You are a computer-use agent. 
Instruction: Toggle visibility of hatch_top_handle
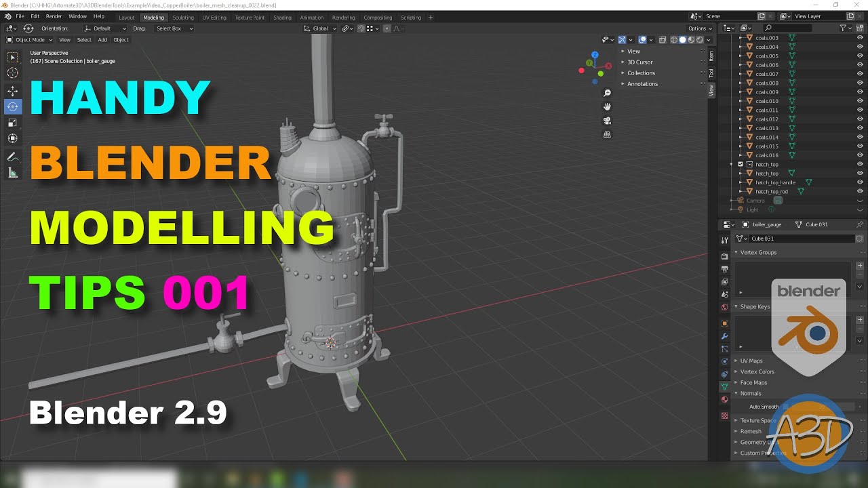click(x=860, y=182)
